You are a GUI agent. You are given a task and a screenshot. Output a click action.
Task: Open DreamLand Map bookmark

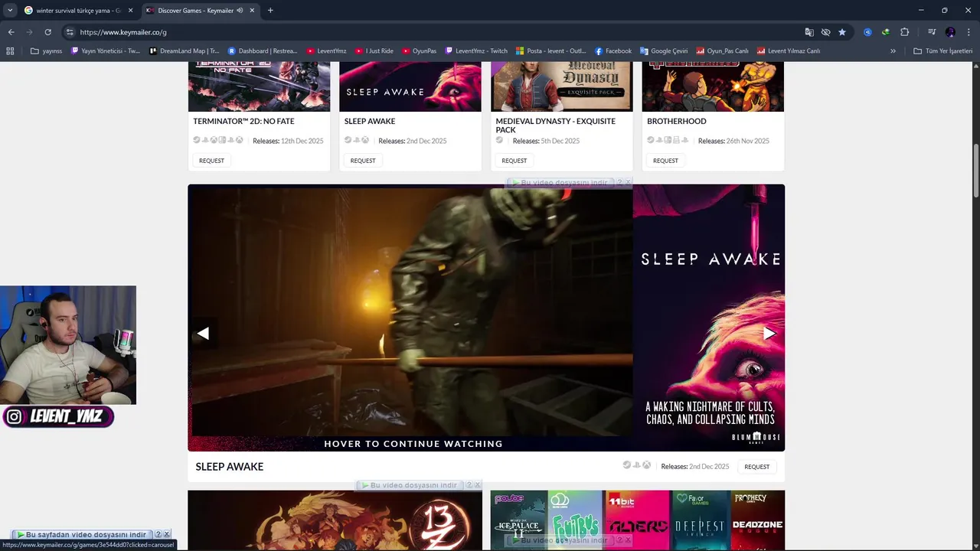[x=185, y=51]
